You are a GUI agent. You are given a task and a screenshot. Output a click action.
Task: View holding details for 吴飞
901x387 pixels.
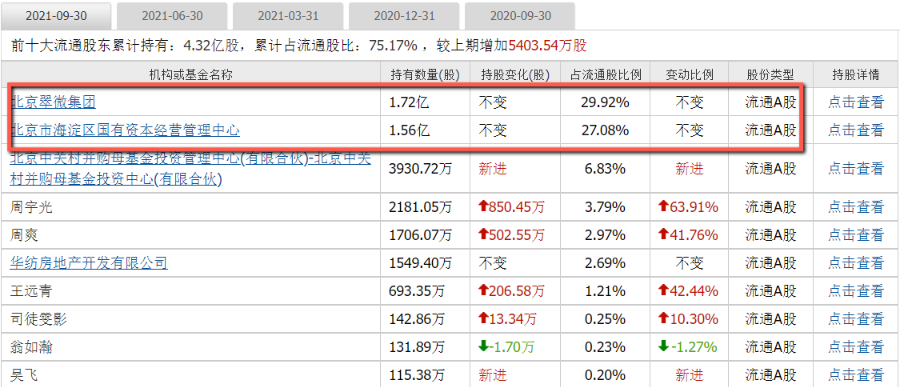(856, 375)
